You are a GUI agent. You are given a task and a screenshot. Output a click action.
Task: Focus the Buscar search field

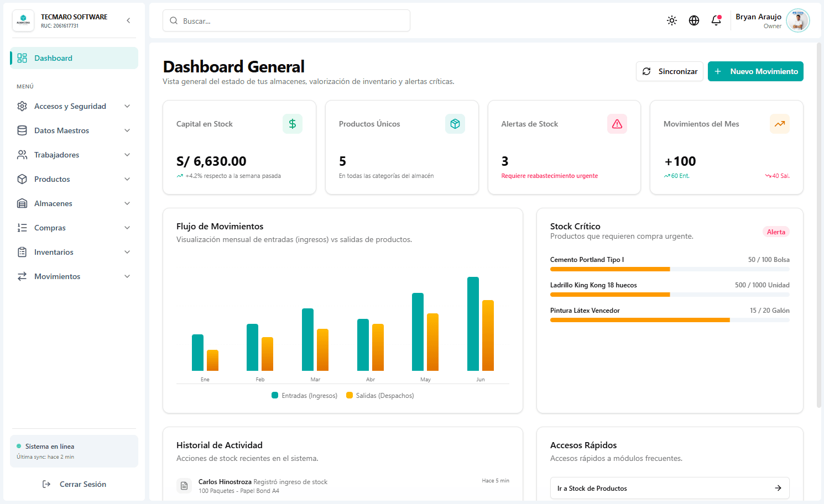pyautogui.click(x=286, y=20)
